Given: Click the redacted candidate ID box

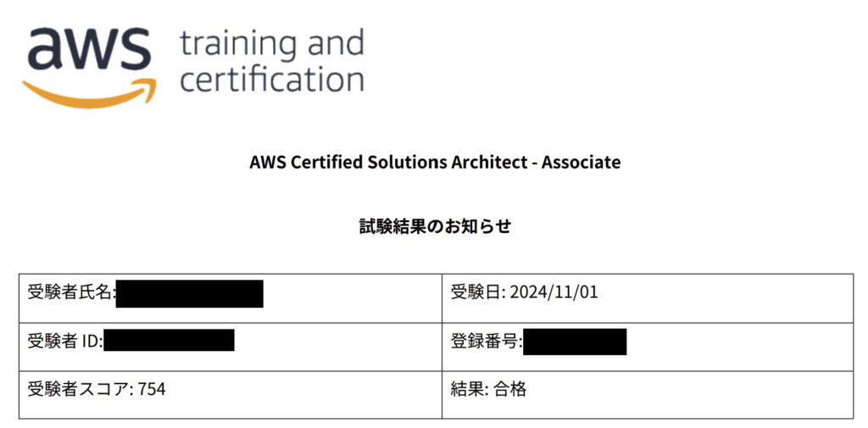Looking at the screenshot, I should 169,342.
